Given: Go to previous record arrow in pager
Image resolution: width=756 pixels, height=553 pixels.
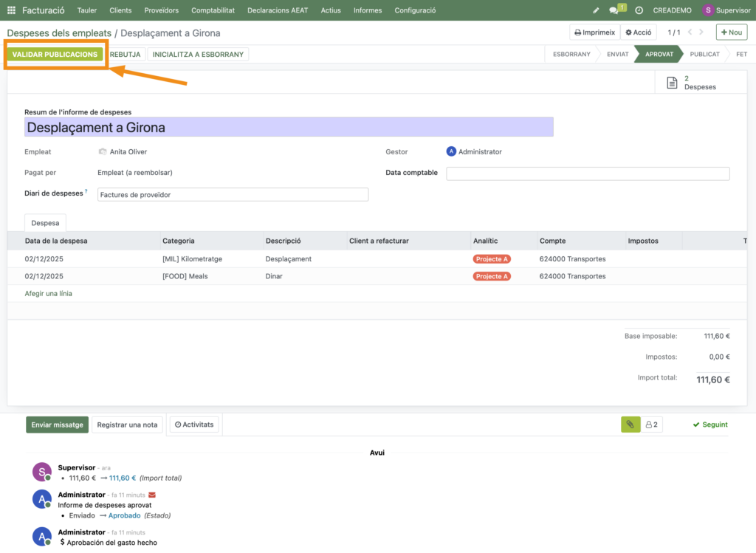Looking at the screenshot, I should [690, 32].
